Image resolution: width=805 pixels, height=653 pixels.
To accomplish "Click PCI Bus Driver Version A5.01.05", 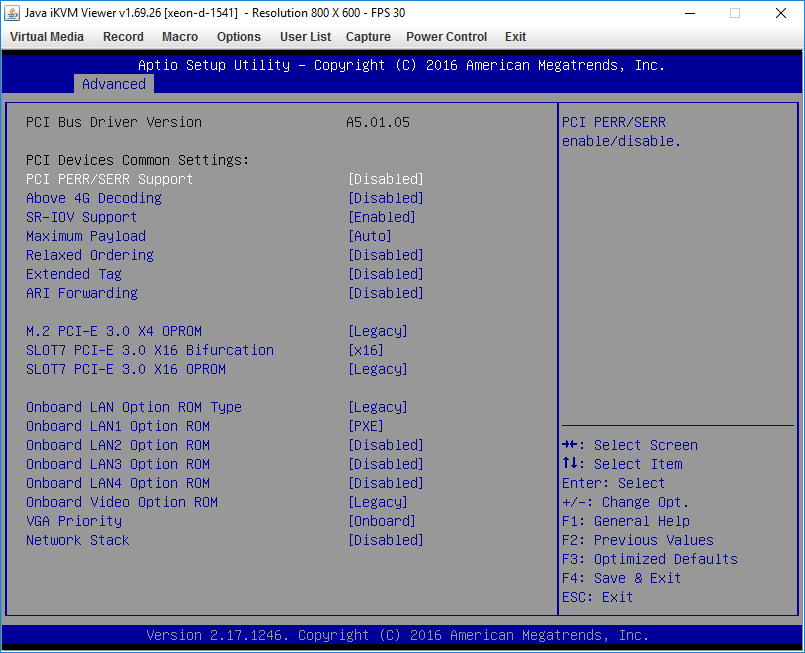I will coord(378,122).
